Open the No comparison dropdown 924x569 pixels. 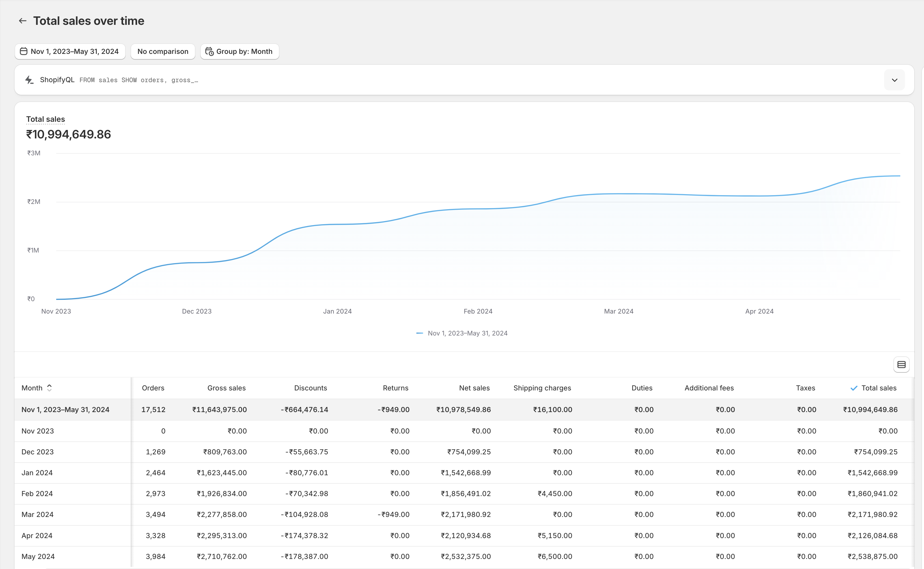click(x=162, y=51)
